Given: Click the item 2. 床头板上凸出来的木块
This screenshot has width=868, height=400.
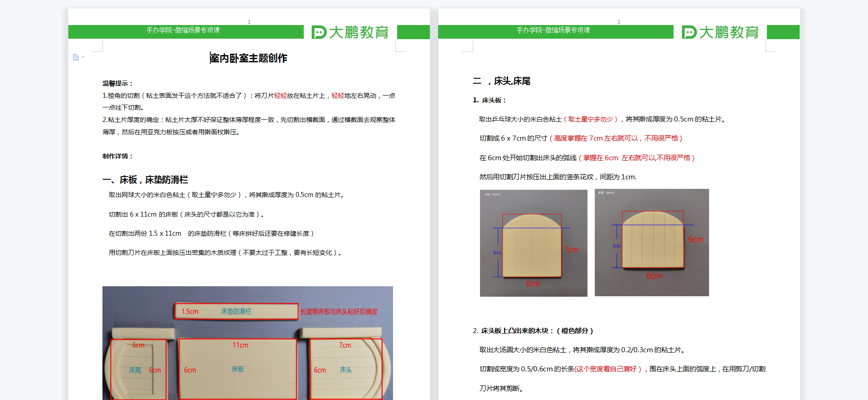Looking at the screenshot, I should pyautogui.click(x=533, y=331).
